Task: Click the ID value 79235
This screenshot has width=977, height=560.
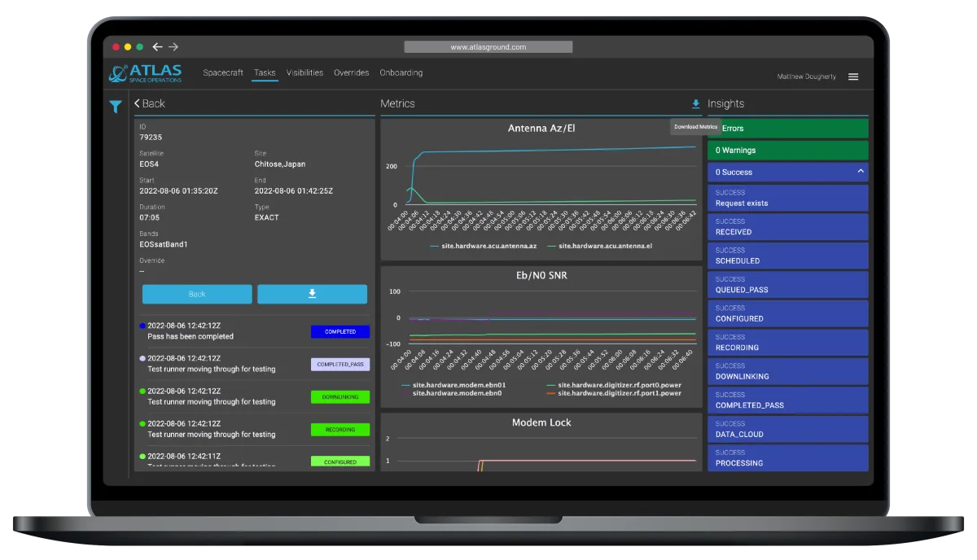Action: [151, 138]
